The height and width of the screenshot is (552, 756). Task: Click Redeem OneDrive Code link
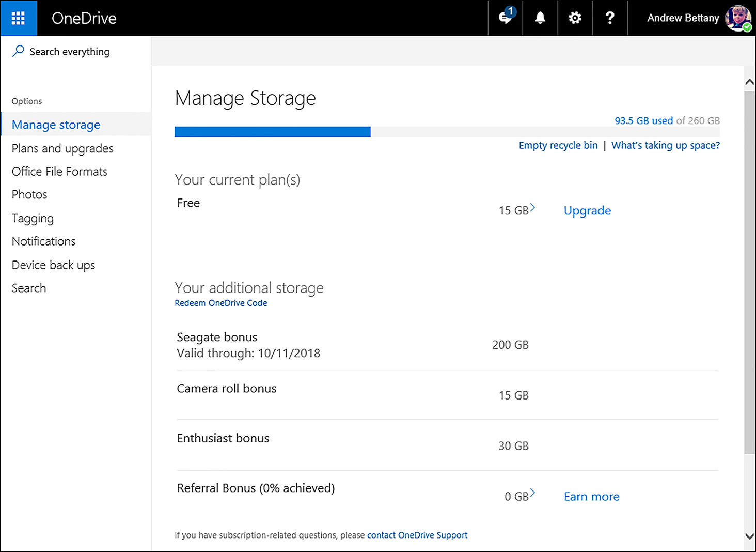click(x=221, y=303)
